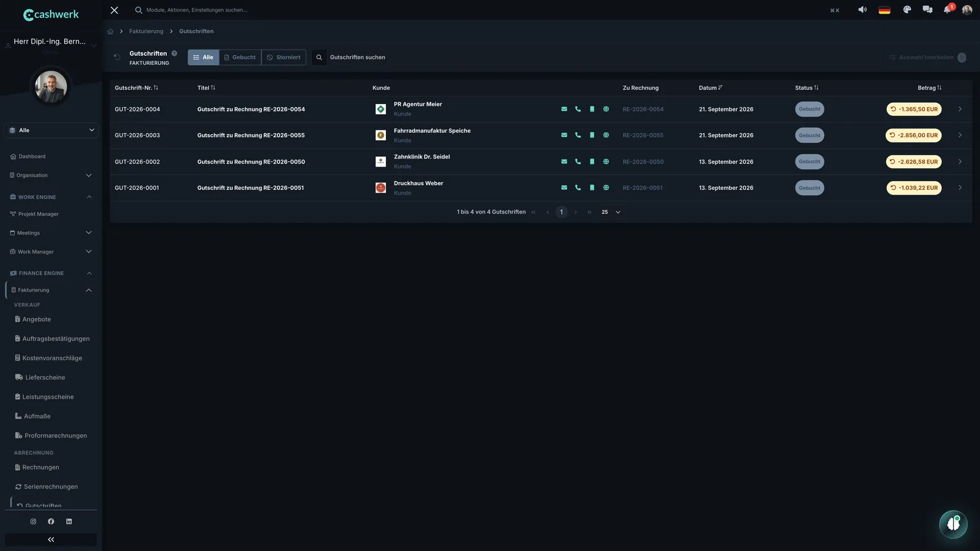
Task: Expand the Meetings menu
Action: click(x=51, y=233)
